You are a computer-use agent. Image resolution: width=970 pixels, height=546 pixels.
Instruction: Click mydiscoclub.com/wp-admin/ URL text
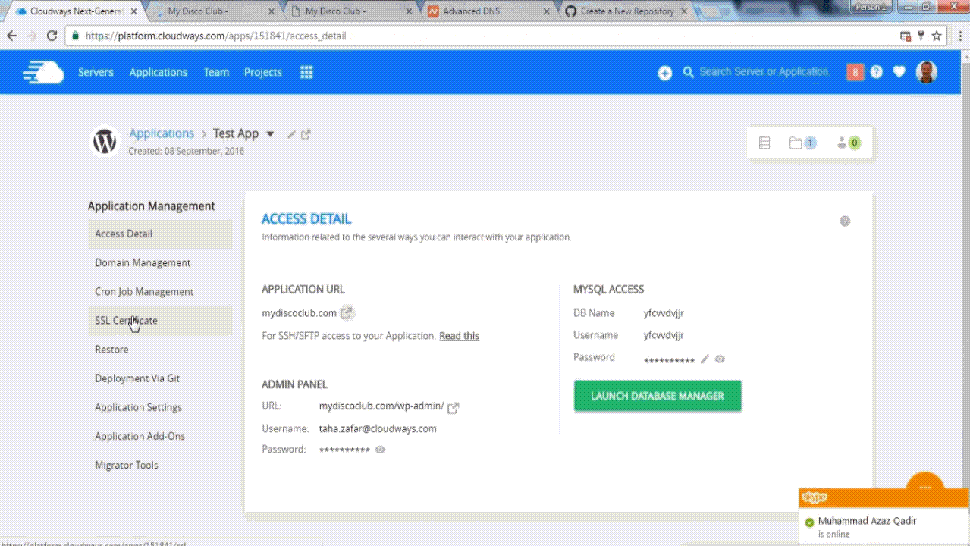click(381, 406)
